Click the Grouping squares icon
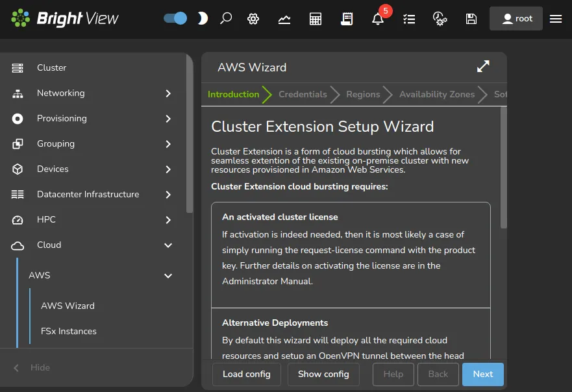Screen dimensions: 572x392 pos(18,144)
